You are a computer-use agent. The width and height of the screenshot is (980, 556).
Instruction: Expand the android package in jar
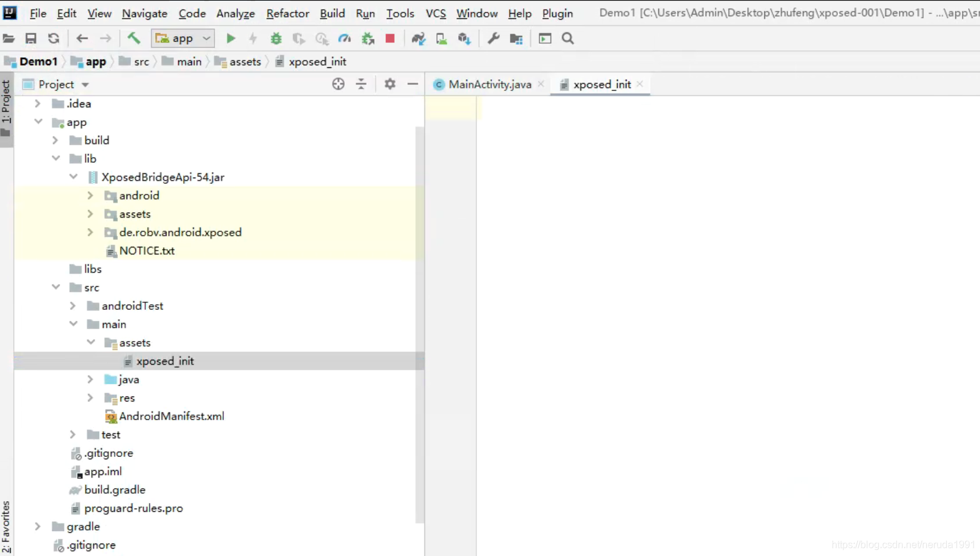90,196
